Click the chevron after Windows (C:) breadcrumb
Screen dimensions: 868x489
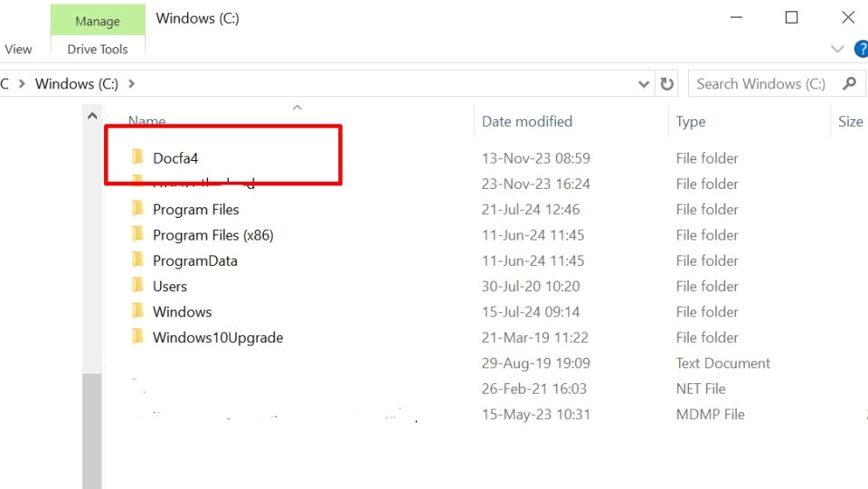(x=132, y=84)
